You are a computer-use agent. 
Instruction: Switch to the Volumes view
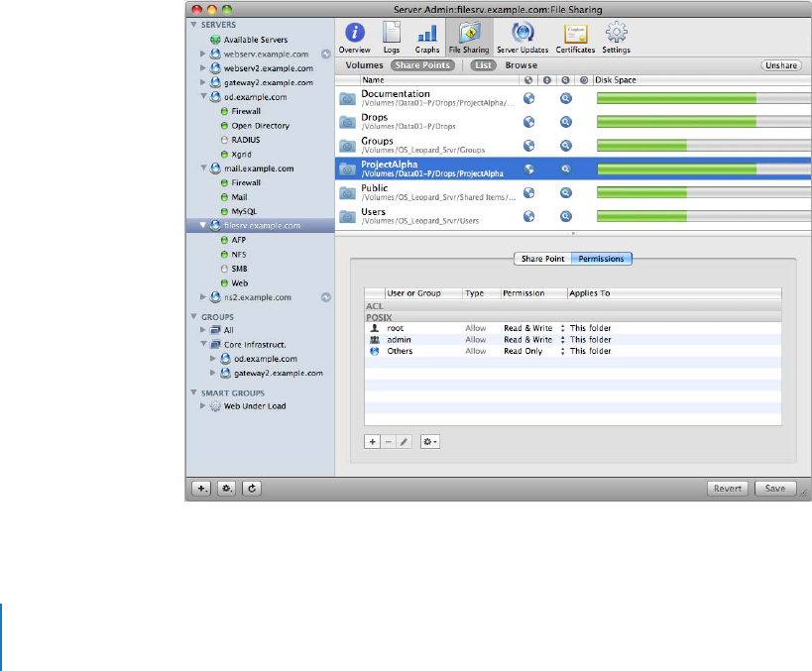pos(364,65)
